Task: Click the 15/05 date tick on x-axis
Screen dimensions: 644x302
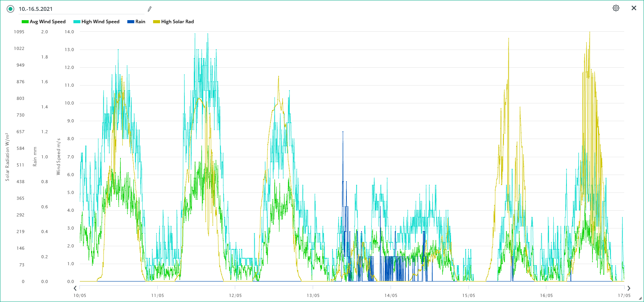Action: pos(468,295)
